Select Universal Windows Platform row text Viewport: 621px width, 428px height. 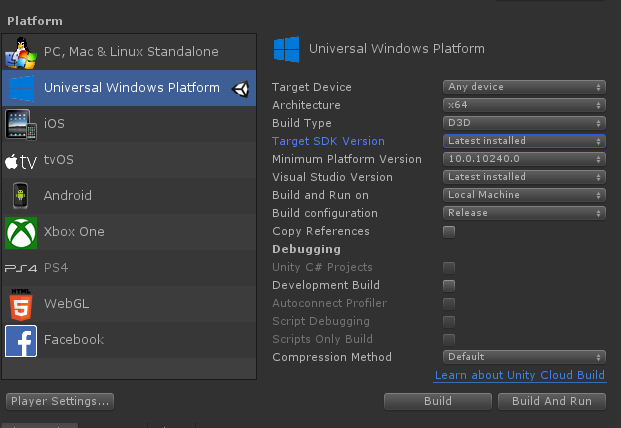point(131,88)
